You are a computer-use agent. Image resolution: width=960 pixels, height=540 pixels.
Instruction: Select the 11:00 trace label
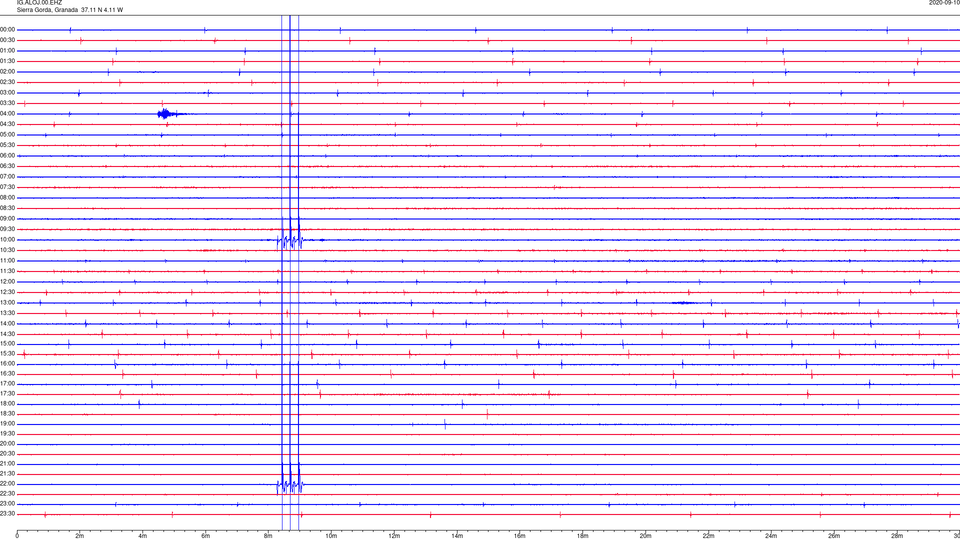click(x=8, y=261)
